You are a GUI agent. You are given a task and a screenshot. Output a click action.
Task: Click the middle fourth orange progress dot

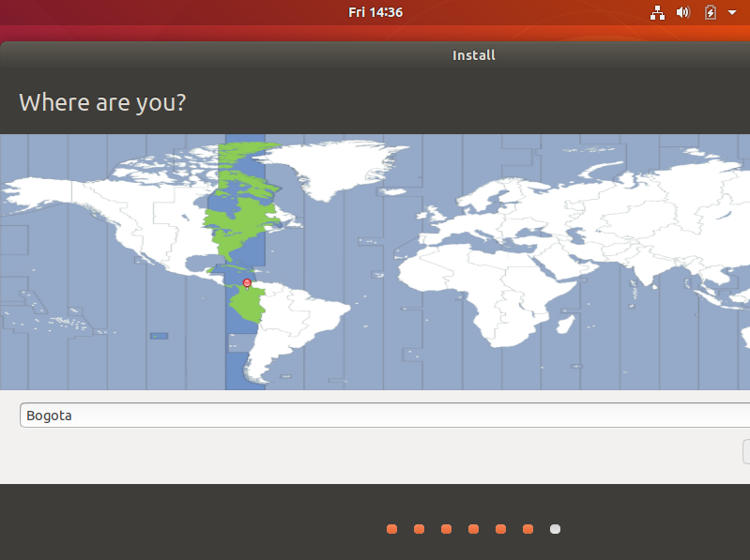point(473,529)
